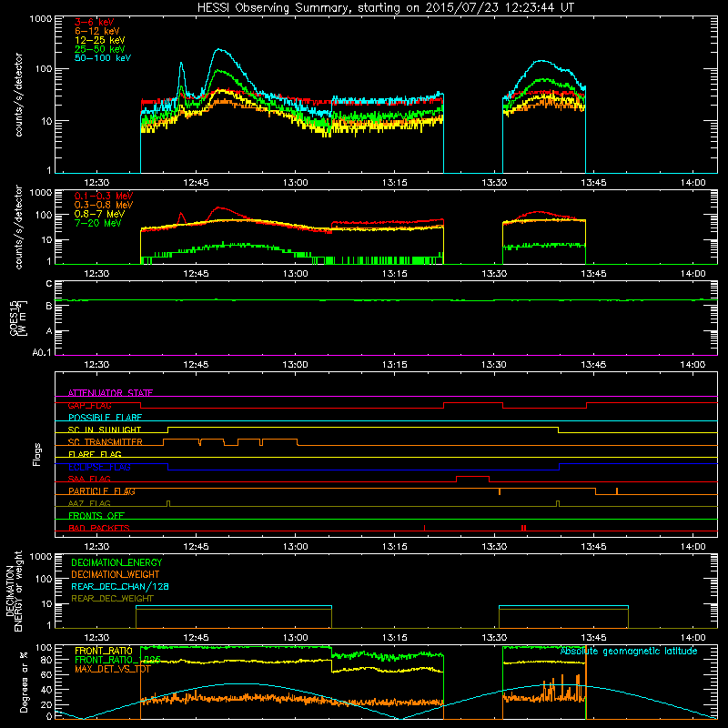The image size is (728, 728).
Task: Select the REAR_DEC_CHAN/128 legend label
Action: tap(120, 586)
